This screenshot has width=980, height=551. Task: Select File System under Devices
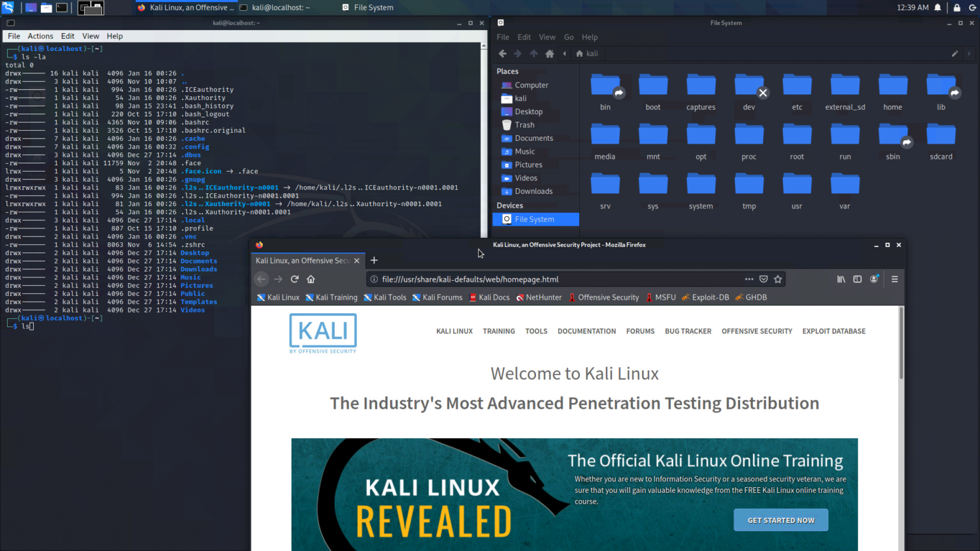[535, 219]
